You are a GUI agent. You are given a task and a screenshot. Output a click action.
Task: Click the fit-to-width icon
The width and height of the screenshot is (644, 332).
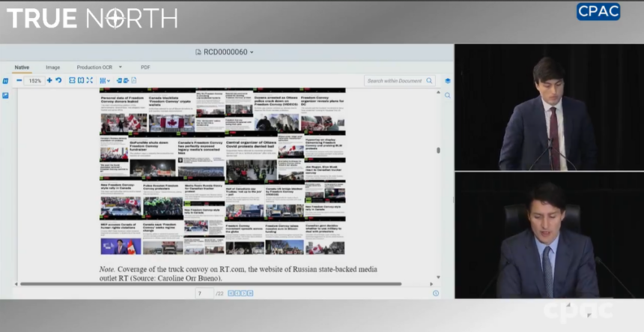pyautogui.click(x=72, y=80)
